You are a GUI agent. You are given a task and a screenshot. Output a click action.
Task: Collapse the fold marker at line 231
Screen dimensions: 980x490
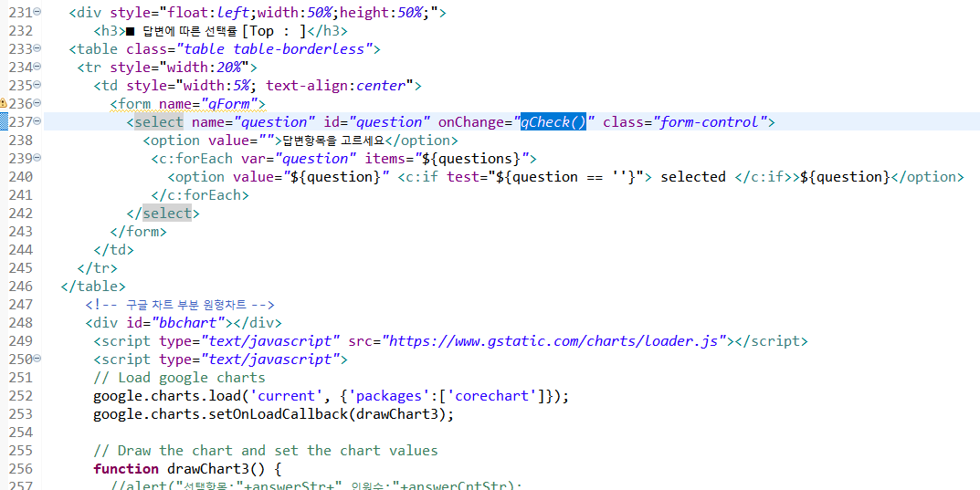(37, 11)
